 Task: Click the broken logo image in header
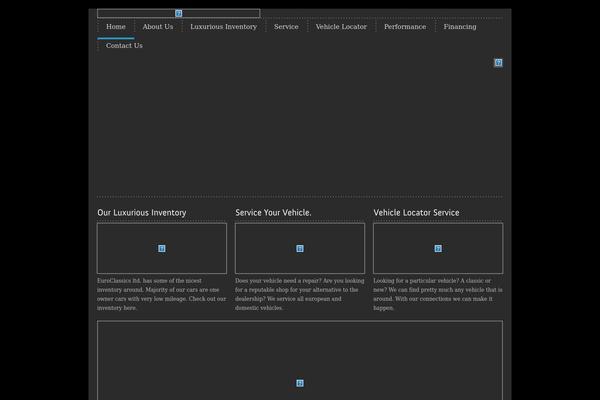(x=179, y=13)
